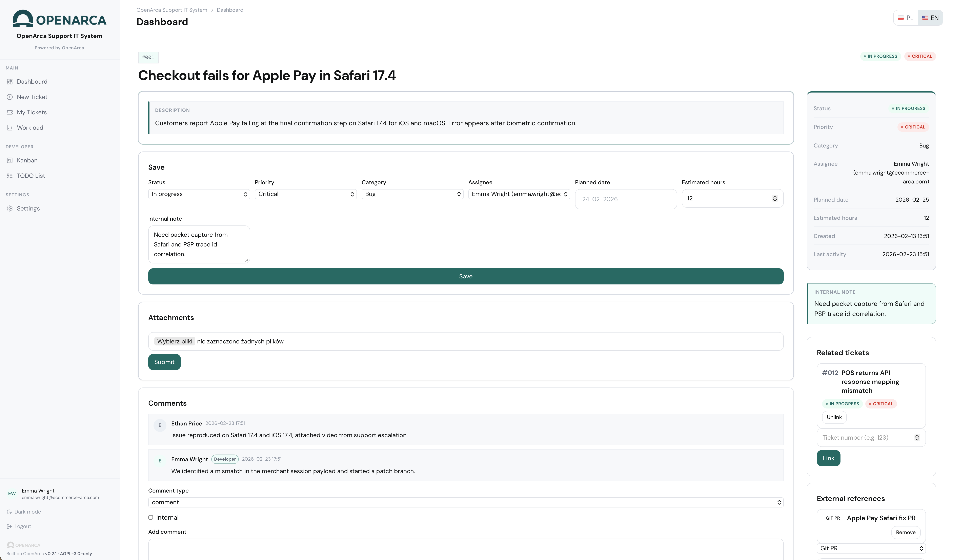Click the Kanban board icon

click(10, 160)
